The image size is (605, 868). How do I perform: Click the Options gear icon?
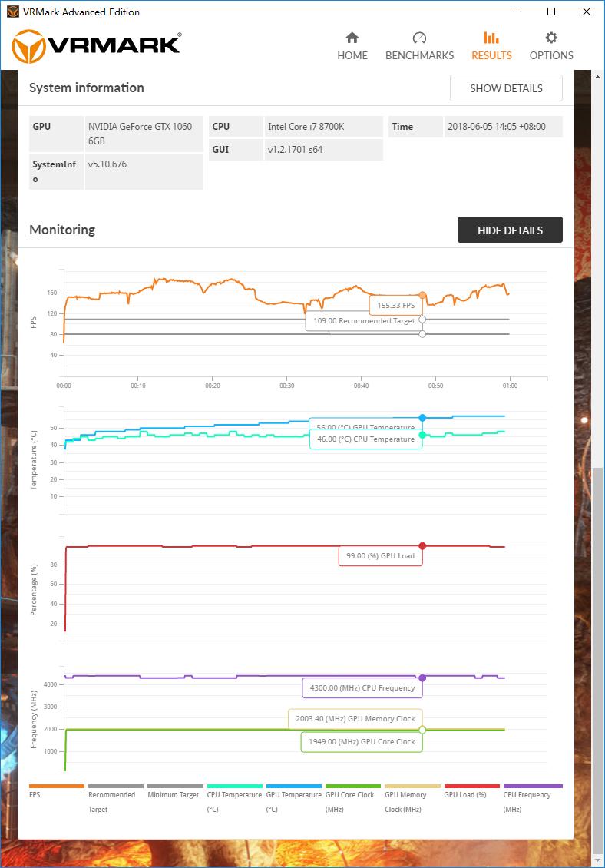551,38
